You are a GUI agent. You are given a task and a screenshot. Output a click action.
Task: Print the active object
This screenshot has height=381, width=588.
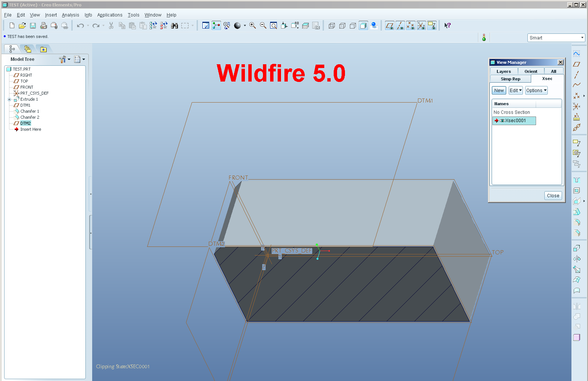click(x=43, y=26)
